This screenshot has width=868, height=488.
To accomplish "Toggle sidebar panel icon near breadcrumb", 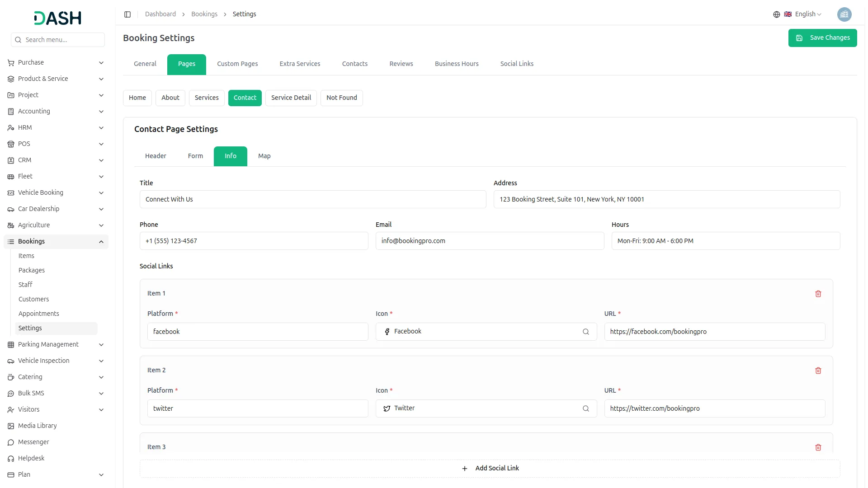I will 127,14.
